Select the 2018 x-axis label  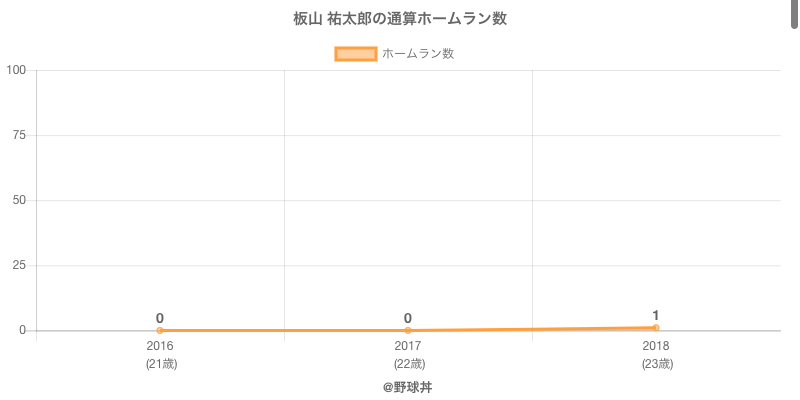[656, 346]
